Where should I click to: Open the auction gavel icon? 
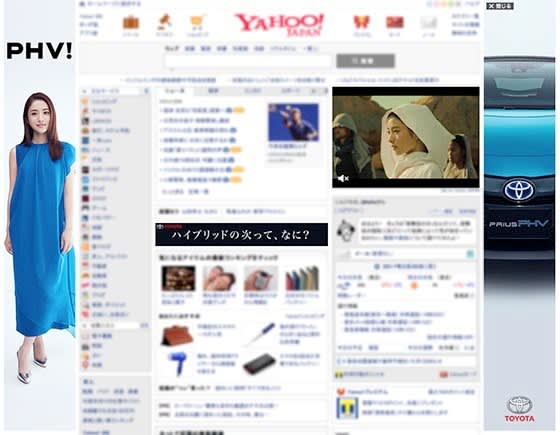(164, 22)
